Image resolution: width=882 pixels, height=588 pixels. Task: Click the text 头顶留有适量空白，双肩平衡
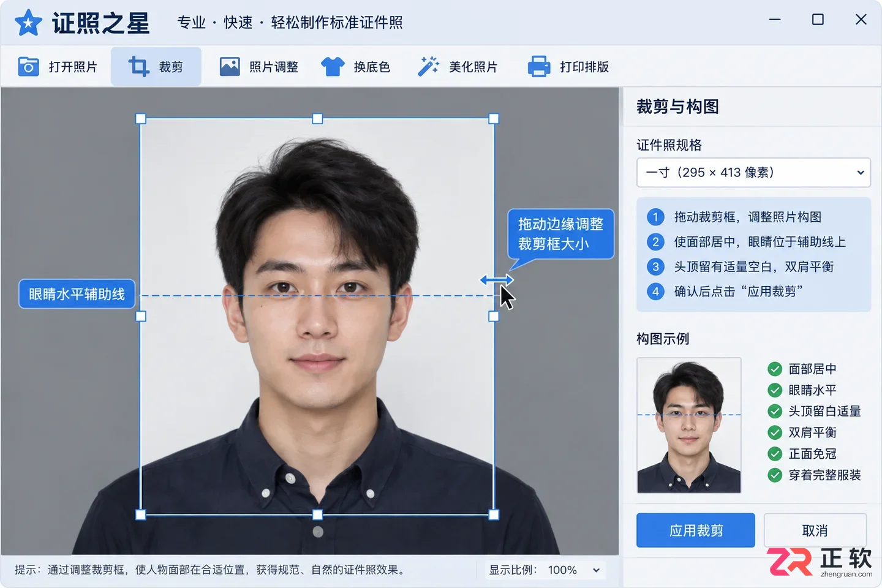754,266
